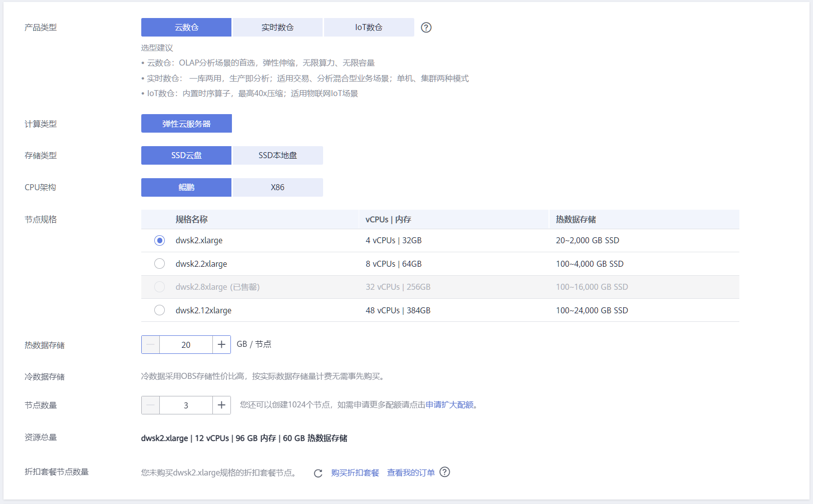The image size is (813, 504).
Task: Click 32 vCPUs | 256GB cell
Action: (x=398, y=287)
